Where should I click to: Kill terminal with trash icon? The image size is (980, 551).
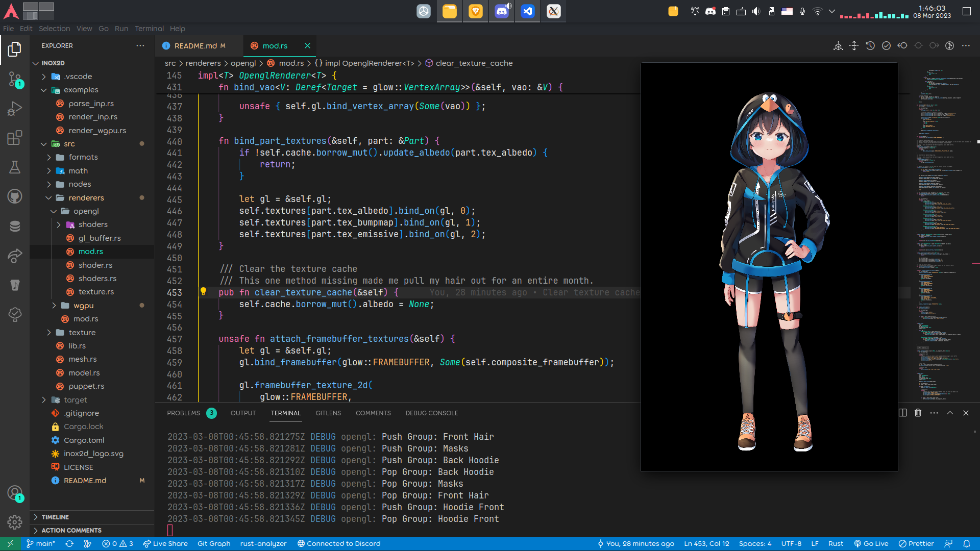(918, 413)
